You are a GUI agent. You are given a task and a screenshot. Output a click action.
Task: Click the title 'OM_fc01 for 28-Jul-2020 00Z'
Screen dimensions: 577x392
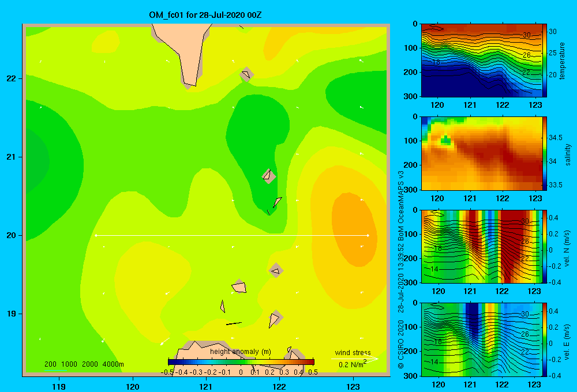tap(205, 15)
